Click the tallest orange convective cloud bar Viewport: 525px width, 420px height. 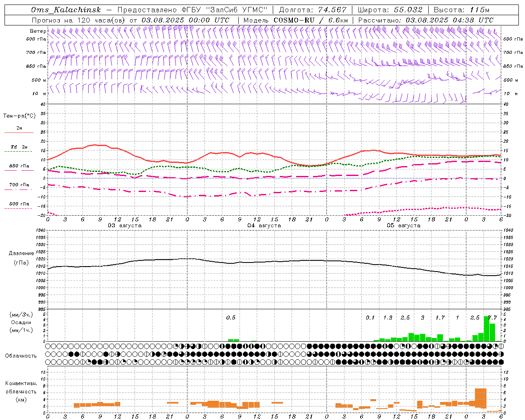click(x=481, y=398)
